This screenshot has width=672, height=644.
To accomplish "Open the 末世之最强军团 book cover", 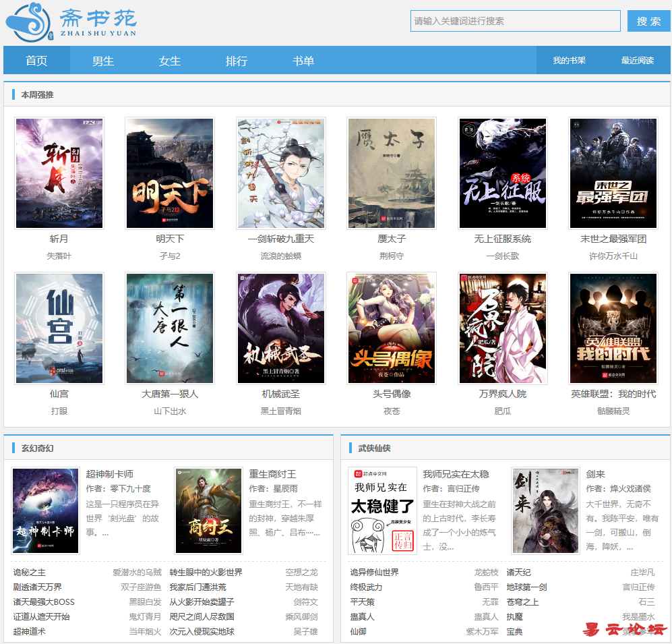I will point(613,173).
